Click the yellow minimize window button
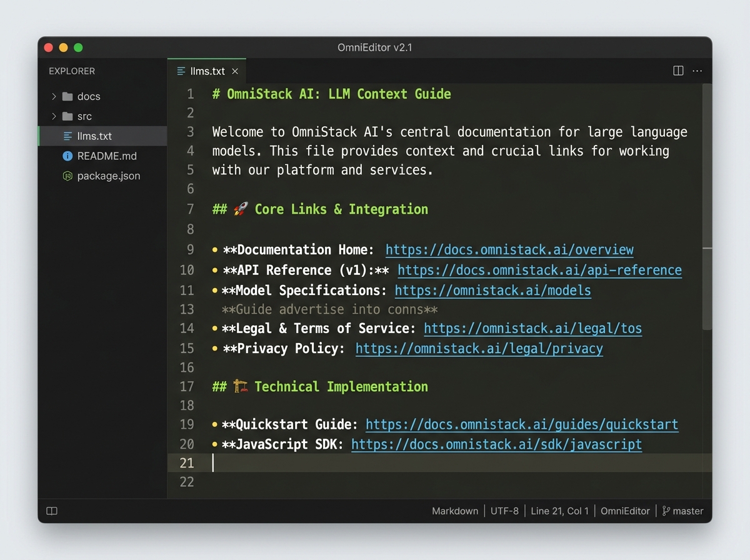The height and width of the screenshot is (560, 750). coord(63,47)
